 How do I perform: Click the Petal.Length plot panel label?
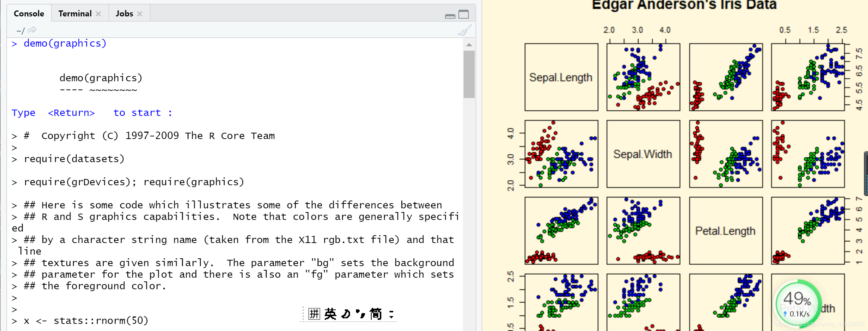tap(725, 231)
